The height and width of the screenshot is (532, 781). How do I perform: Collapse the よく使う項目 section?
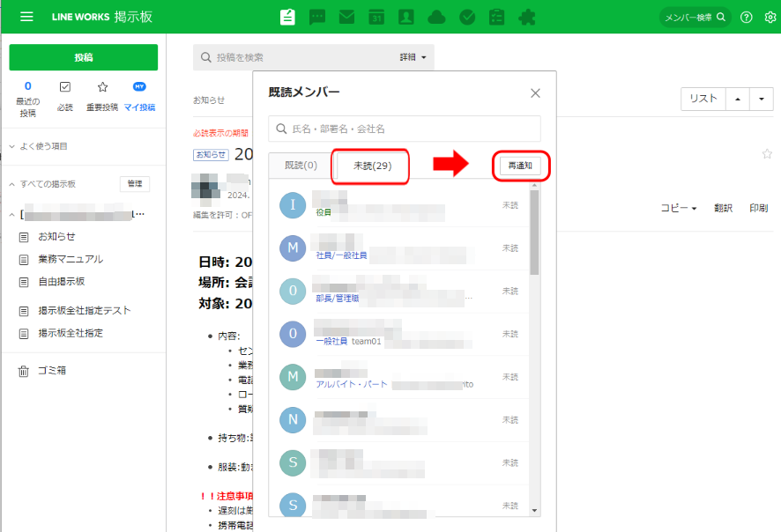click(x=12, y=146)
